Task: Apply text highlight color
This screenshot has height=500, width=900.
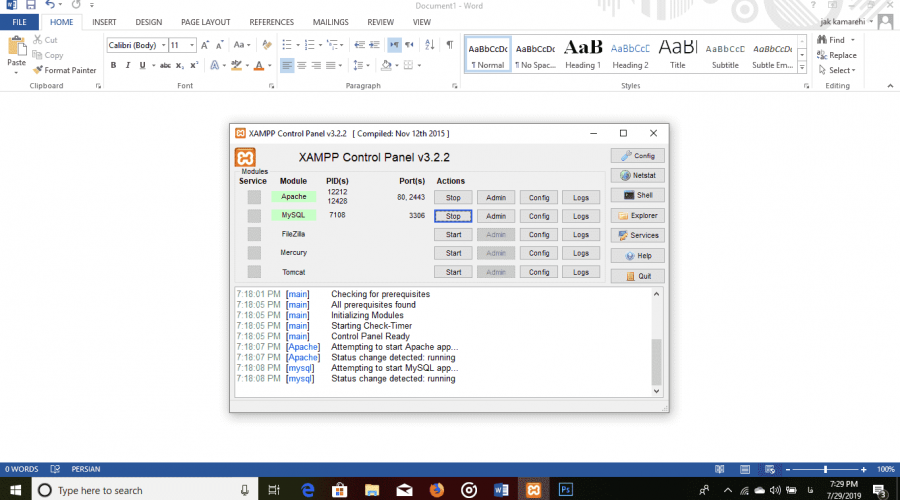Action: pyautogui.click(x=236, y=65)
